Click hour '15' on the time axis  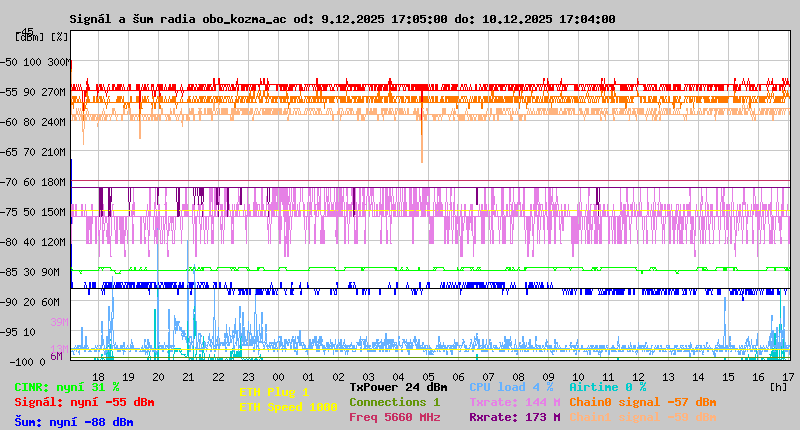click(x=728, y=377)
